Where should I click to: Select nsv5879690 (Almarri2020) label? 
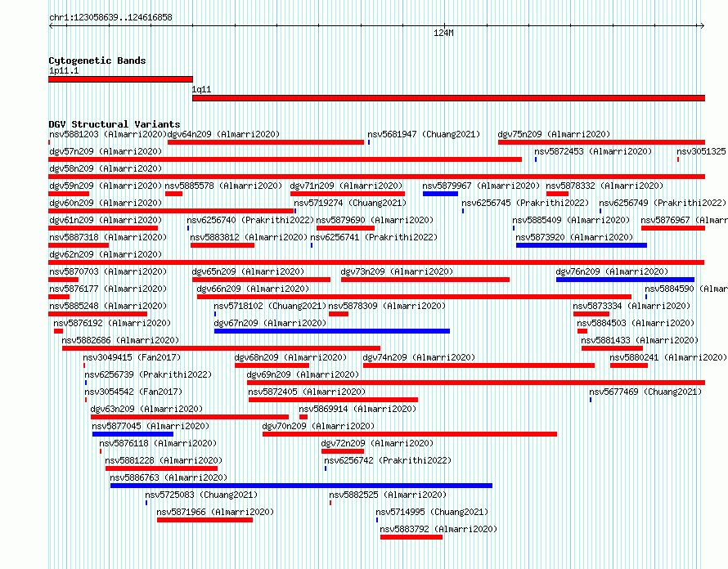point(375,220)
